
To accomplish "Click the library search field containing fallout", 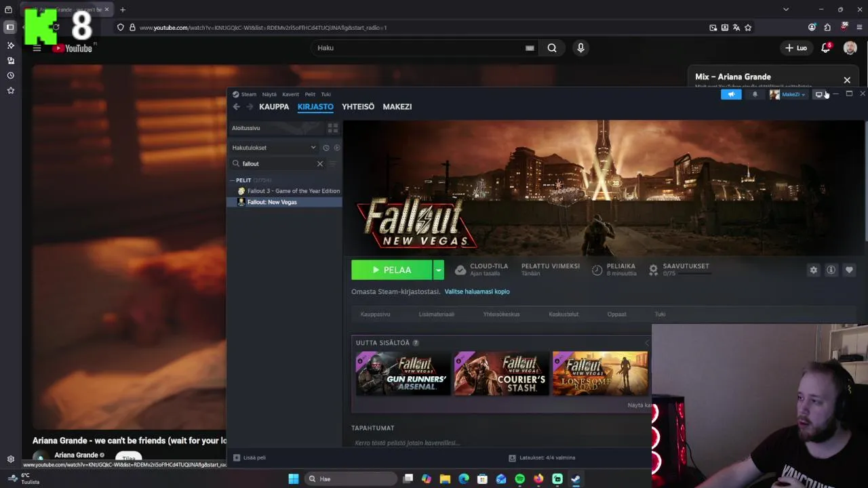I will 278,163.
